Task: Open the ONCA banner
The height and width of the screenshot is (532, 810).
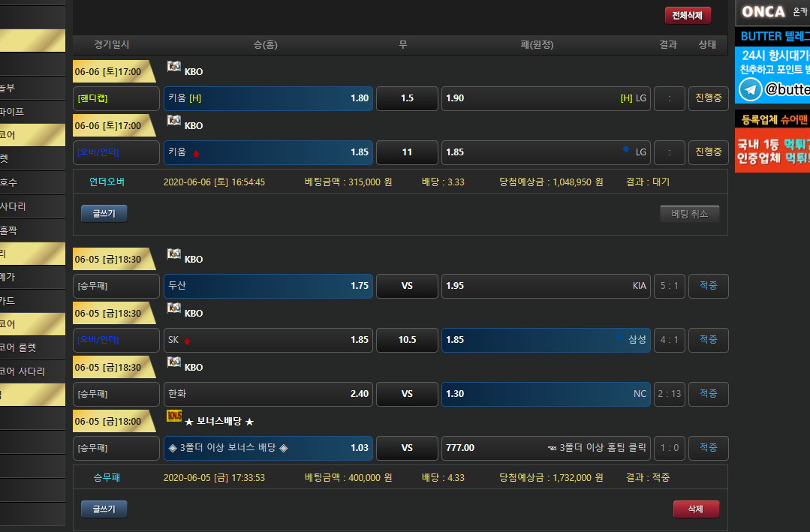Action: tap(772, 11)
